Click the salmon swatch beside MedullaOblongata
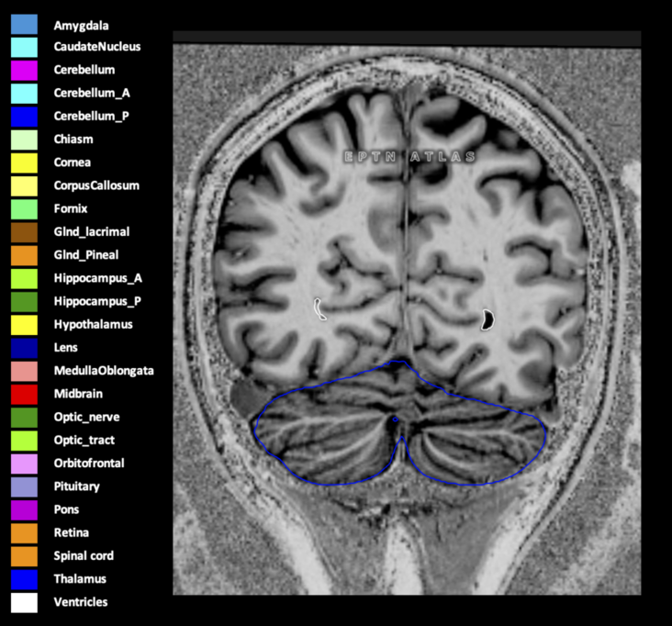Image resolution: width=672 pixels, height=626 pixels. pyautogui.click(x=24, y=372)
